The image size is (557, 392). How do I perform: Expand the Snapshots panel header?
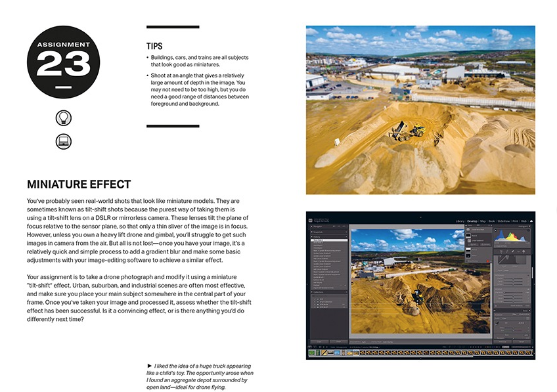(x=329, y=232)
